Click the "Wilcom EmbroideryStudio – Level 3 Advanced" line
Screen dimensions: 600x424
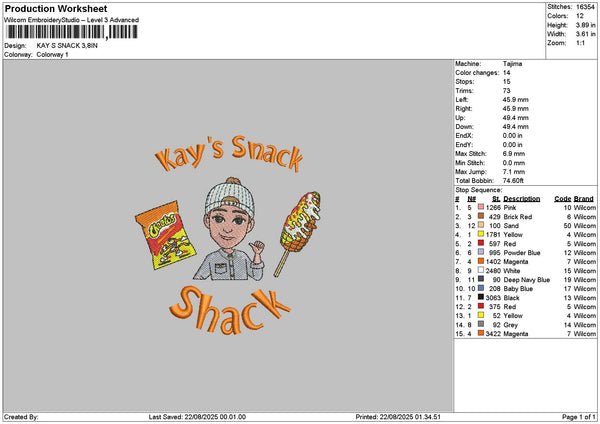(72, 20)
